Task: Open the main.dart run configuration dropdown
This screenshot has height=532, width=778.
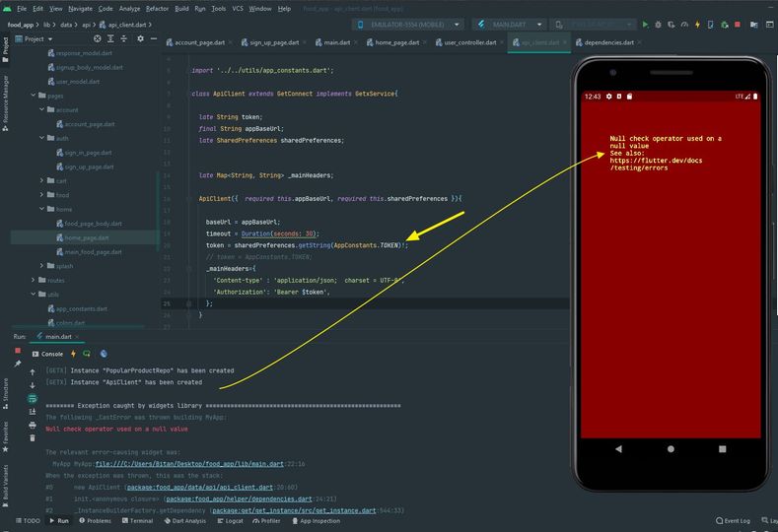Action: coord(509,25)
